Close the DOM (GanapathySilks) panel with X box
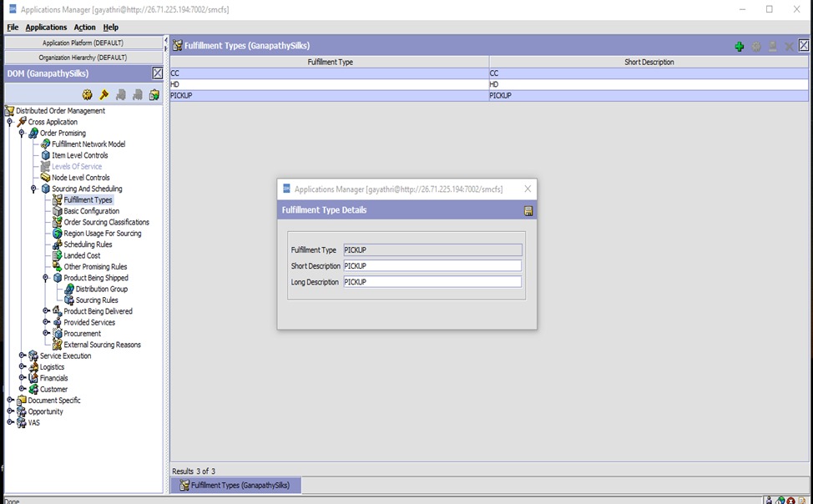 [157, 73]
